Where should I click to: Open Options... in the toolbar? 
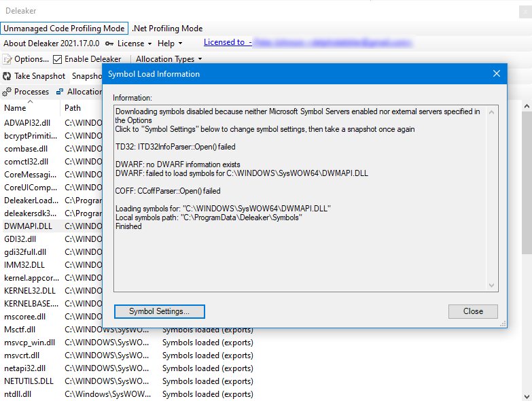click(26, 59)
